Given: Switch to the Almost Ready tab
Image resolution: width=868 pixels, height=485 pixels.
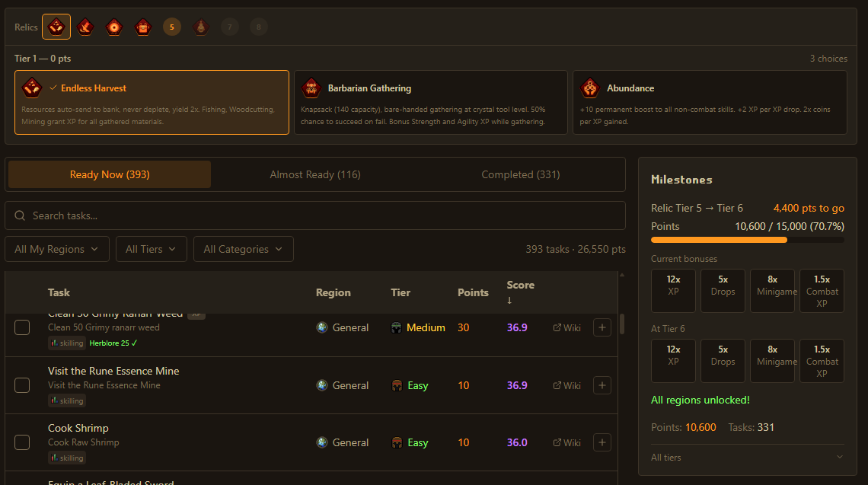Looking at the screenshot, I should 314,174.
